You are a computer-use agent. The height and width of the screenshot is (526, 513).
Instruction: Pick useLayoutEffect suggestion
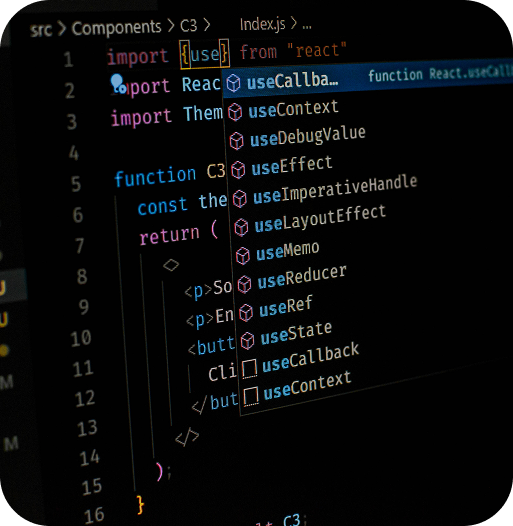pos(320,218)
